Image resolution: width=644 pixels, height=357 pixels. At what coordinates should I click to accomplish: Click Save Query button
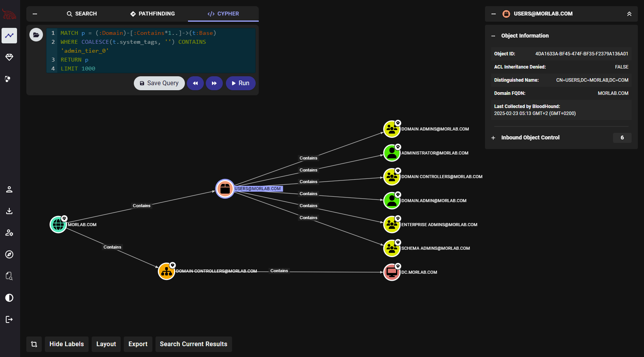(159, 83)
